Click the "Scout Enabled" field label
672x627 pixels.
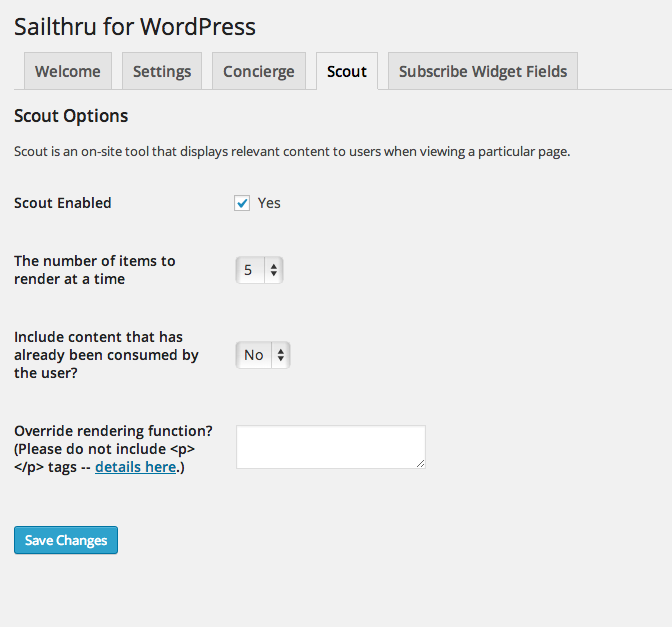[x=63, y=203]
